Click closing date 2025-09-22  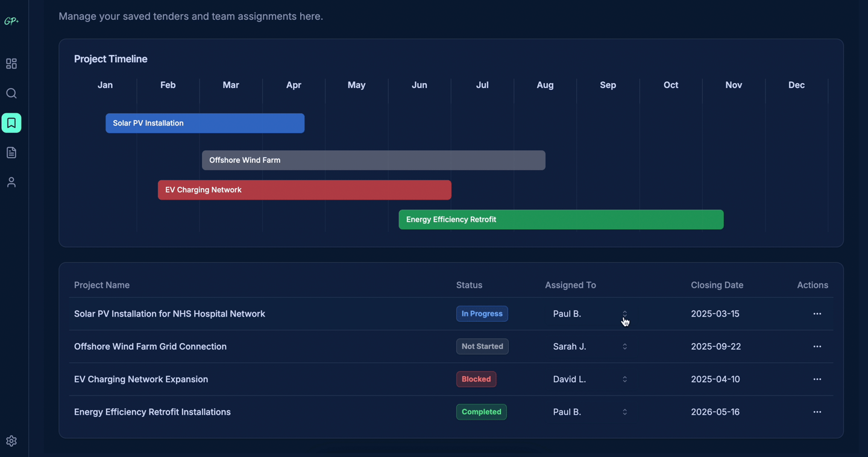716,347
